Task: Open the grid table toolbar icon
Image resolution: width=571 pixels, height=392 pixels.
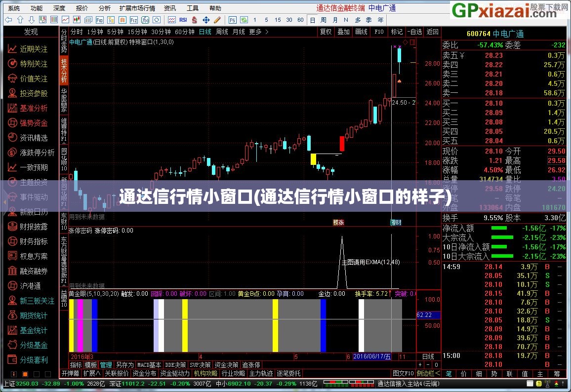Action: [54, 20]
